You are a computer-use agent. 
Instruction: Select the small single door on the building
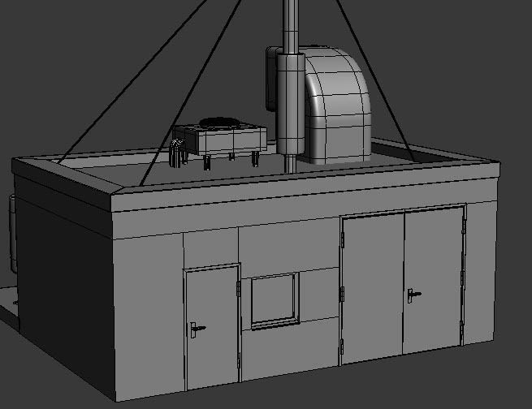click(x=212, y=328)
